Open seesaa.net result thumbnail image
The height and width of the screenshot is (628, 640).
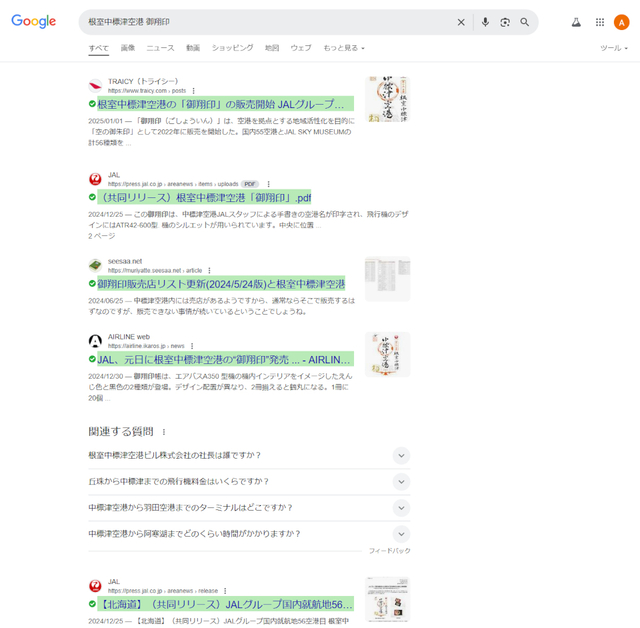point(387,279)
